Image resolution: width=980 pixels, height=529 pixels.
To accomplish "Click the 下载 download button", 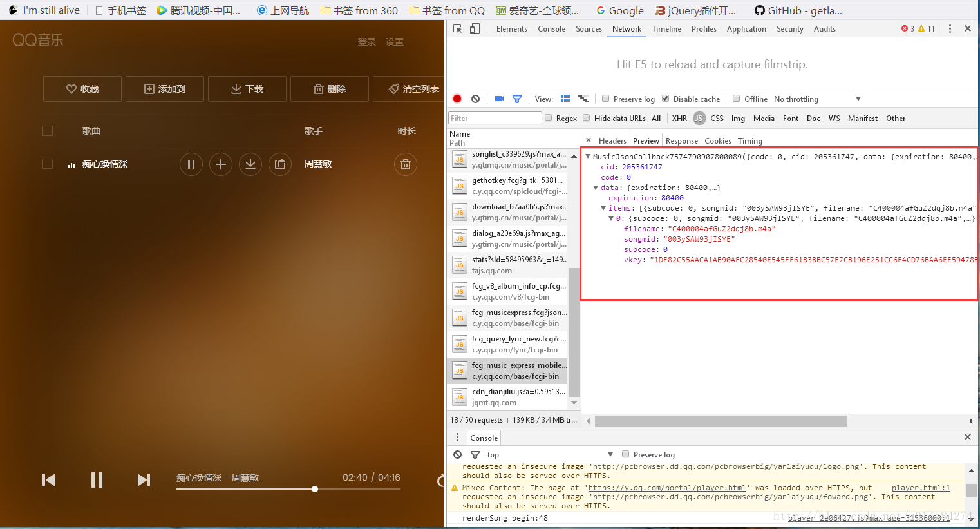I will coord(247,89).
